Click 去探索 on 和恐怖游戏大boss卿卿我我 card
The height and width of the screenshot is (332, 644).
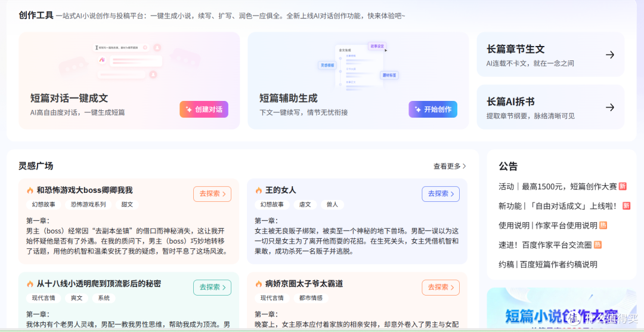(212, 194)
